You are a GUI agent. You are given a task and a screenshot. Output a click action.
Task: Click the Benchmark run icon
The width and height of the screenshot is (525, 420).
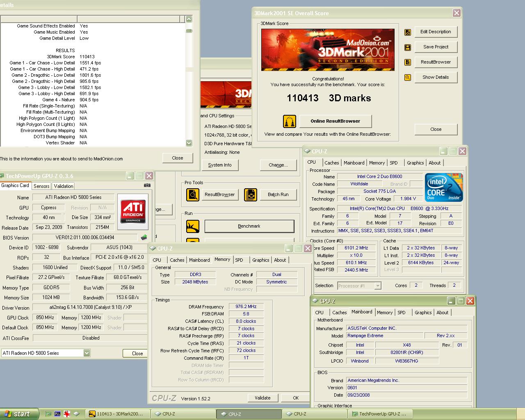tap(193, 226)
